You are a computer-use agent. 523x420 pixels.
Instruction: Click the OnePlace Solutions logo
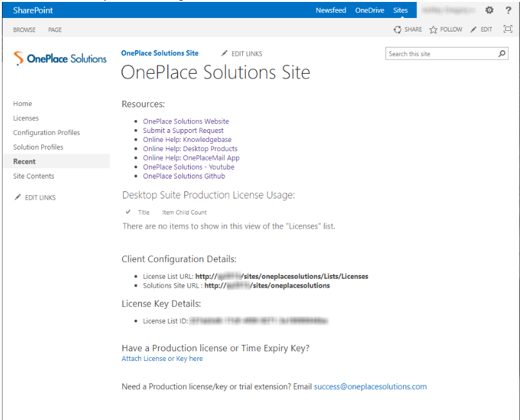[x=60, y=58]
